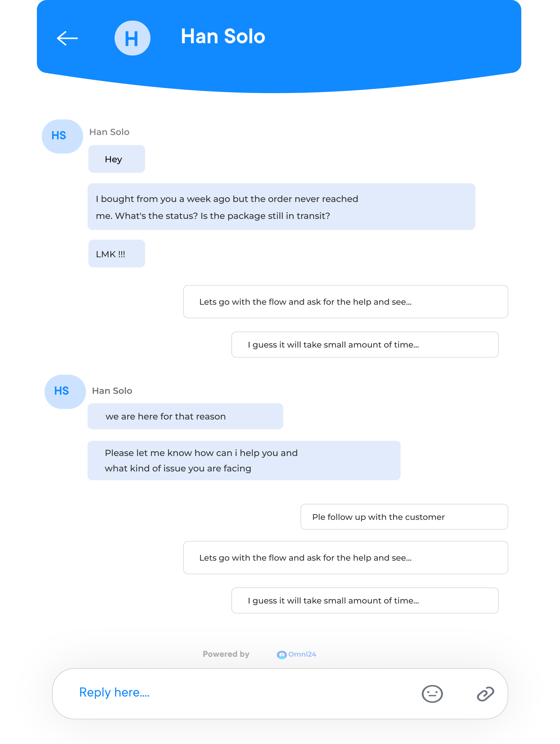
Task: Click the first HS avatar bubble
Action: [x=62, y=136]
